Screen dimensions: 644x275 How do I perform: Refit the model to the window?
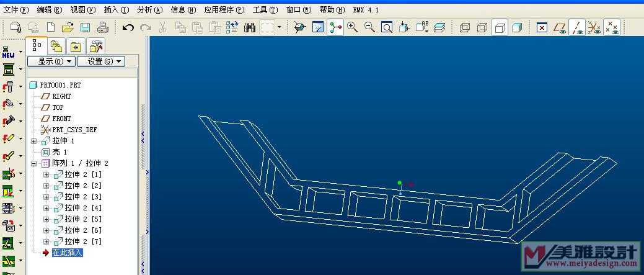[x=387, y=27]
